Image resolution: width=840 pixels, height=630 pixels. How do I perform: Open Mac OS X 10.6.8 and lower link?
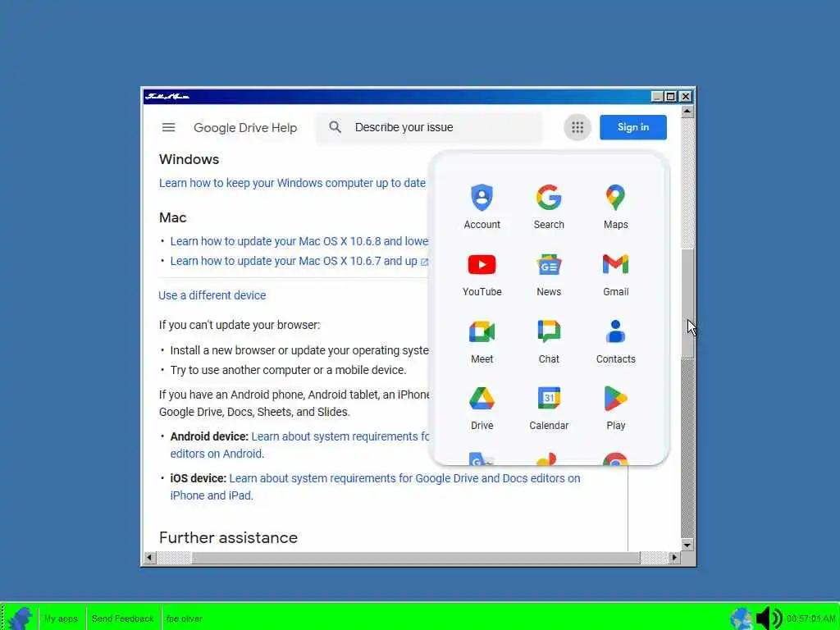click(299, 241)
